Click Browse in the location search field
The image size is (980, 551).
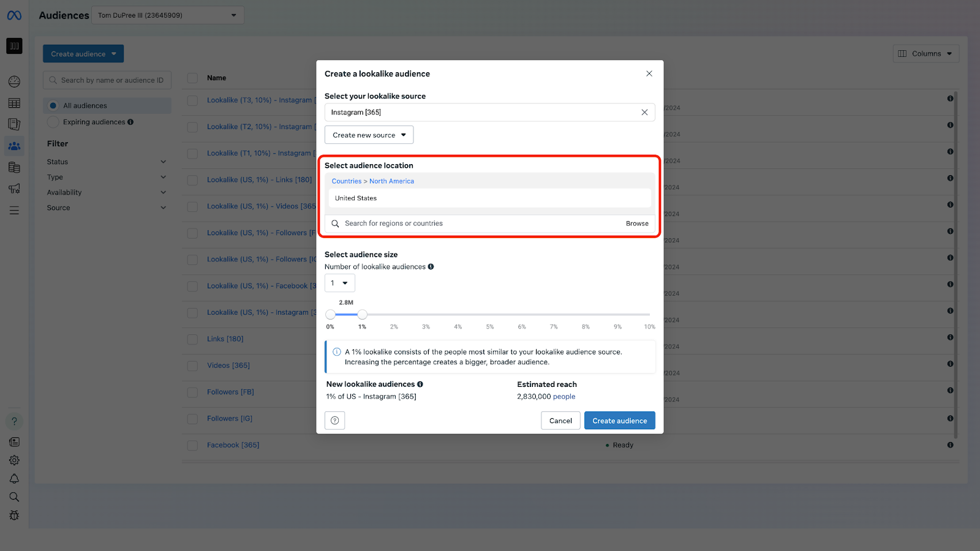[637, 223]
